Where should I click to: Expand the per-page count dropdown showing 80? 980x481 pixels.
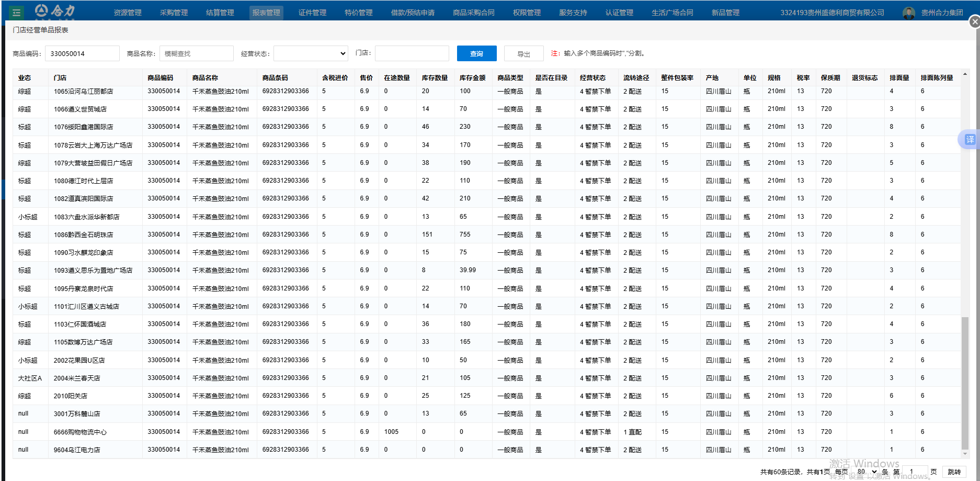(x=866, y=472)
